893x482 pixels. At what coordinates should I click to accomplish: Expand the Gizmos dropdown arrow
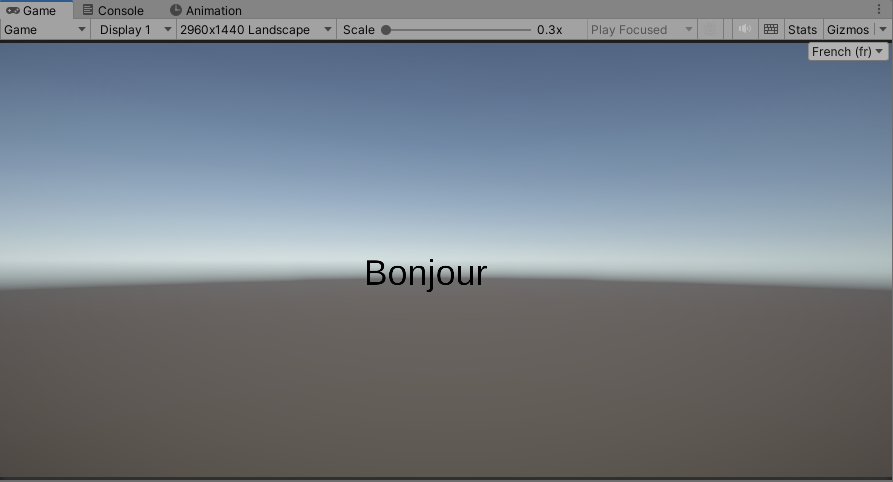coord(883,30)
